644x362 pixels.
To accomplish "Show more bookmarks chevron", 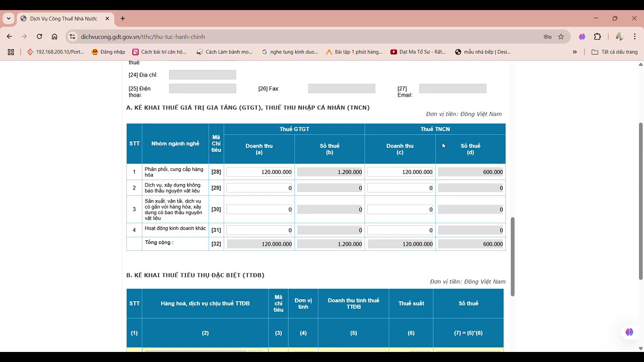I will tap(575, 52).
